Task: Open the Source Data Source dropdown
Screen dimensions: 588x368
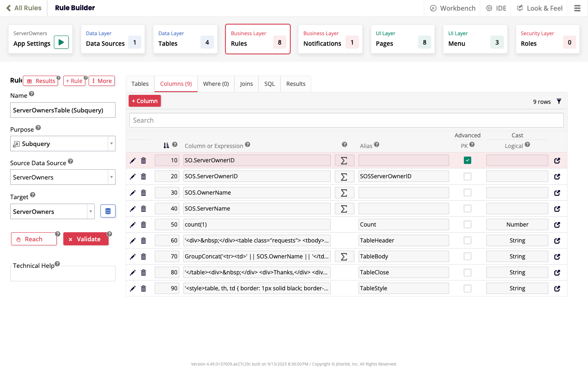Action: (x=111, y=177)
